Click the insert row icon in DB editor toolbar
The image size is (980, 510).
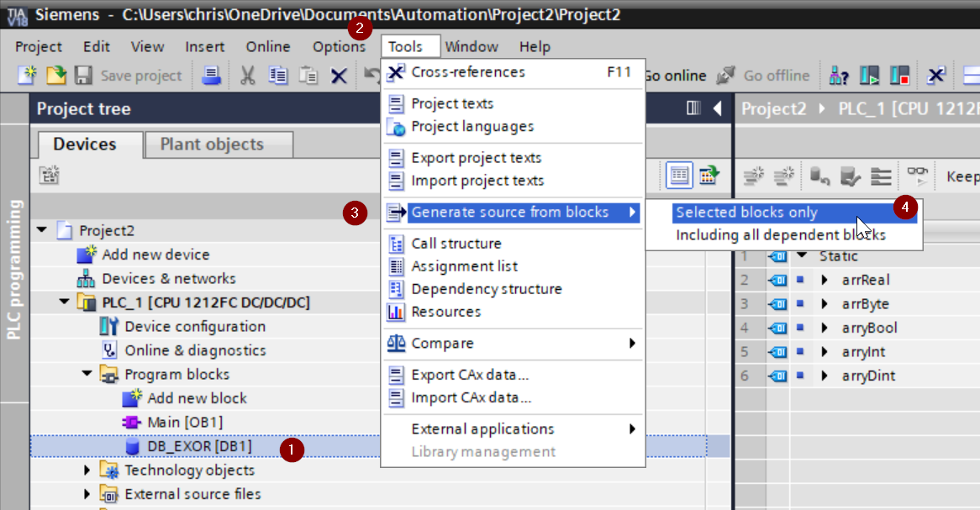(x=754, y=176)
